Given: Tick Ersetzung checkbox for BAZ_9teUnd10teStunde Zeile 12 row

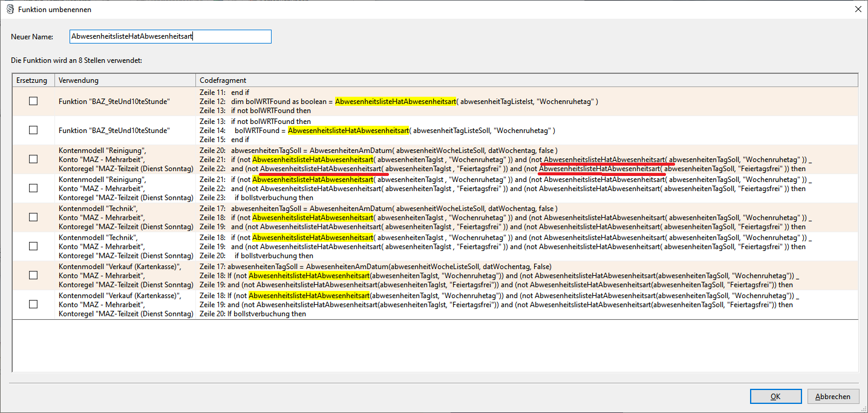Looking at the screenshot, I should pyautogui.click(x=33, y=101).
